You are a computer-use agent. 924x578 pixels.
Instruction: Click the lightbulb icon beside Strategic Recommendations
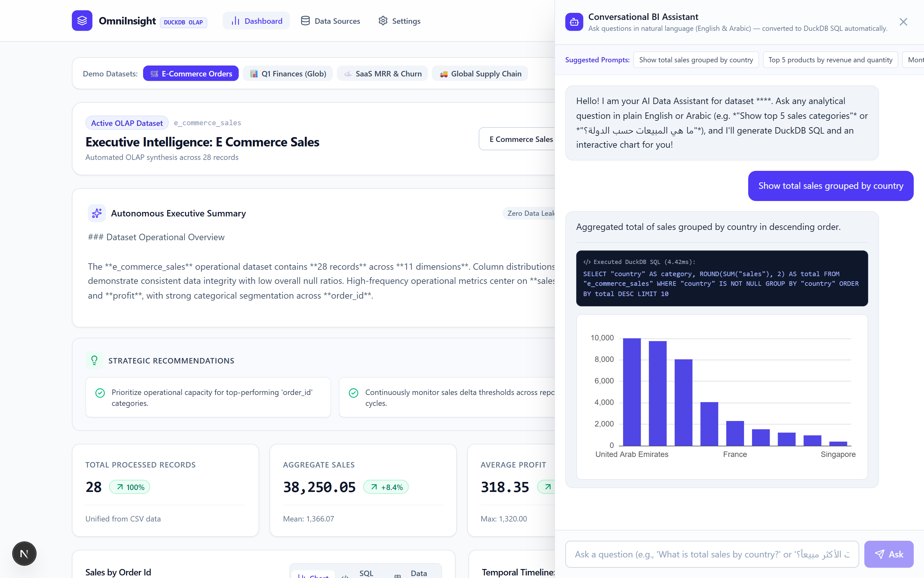click(94, 360)
